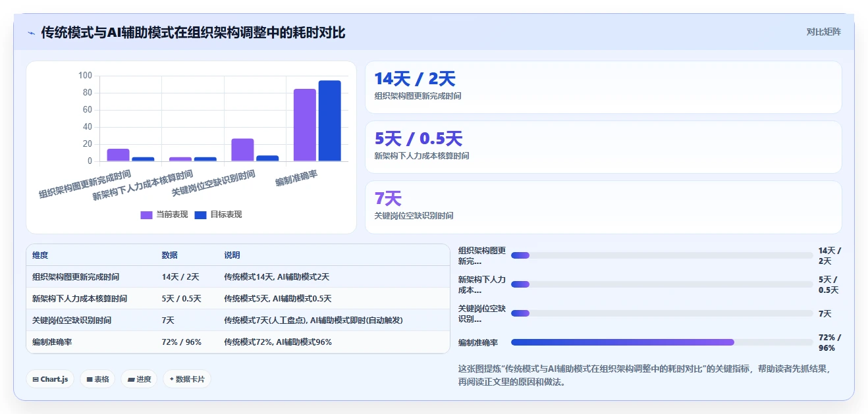Select the 进度 chip
The height and width of the screenshot is (414, 868).
click(139, 379)
